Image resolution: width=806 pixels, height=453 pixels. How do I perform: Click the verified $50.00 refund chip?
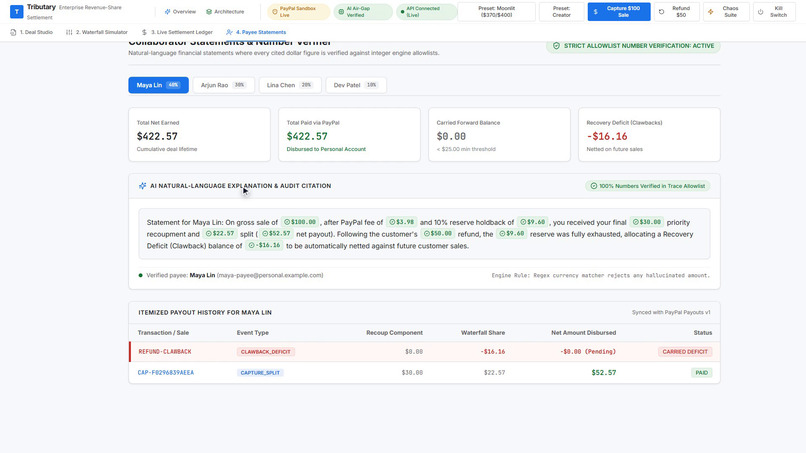438,233
